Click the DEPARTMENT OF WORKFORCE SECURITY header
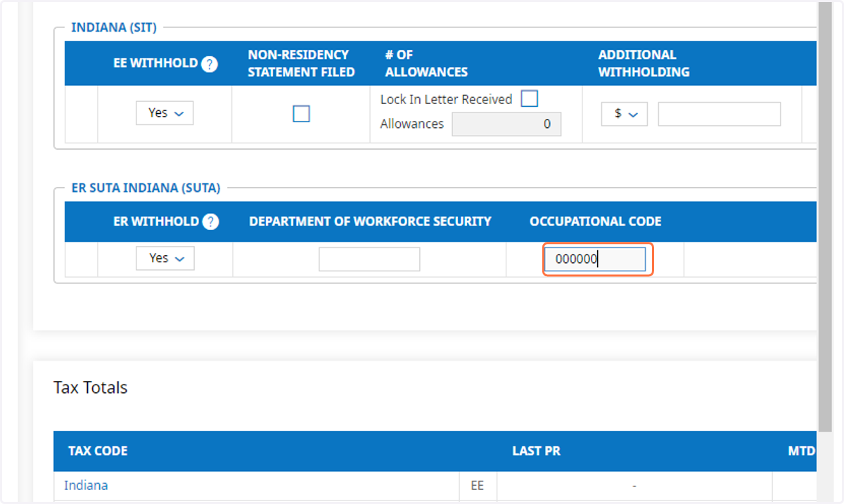 (x=370, y=221)
